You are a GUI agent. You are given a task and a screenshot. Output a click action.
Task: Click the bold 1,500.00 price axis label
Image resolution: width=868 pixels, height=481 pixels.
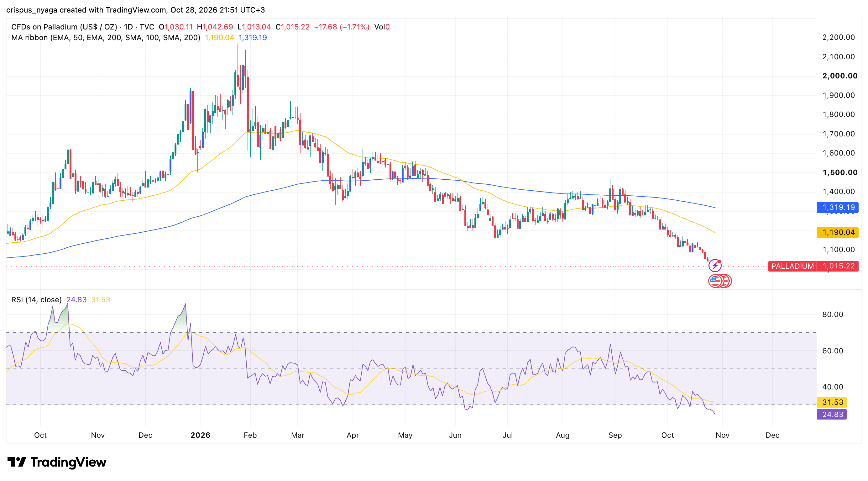(x=840, y=172)
